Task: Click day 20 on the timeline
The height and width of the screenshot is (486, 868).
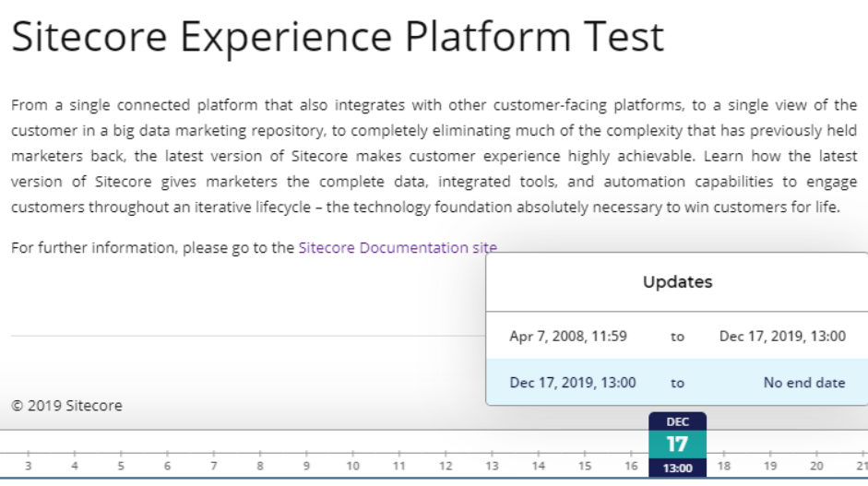Action: click(816, 466)
